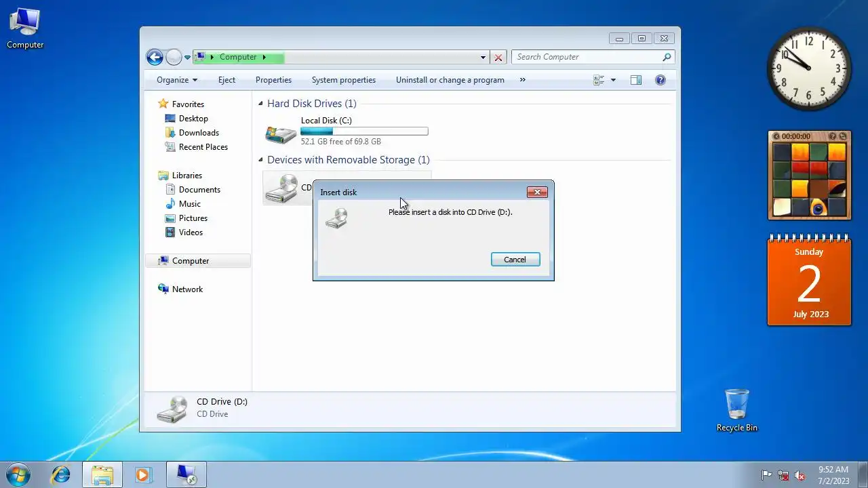Click Uninstall or change a program
Screen dimensions: 868x488
click(450, 80)
